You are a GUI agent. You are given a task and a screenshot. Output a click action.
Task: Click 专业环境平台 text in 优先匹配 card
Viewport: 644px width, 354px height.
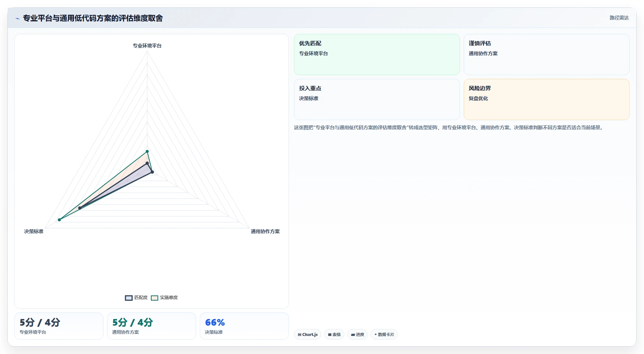pyautogui.click(x=314, y=53)
